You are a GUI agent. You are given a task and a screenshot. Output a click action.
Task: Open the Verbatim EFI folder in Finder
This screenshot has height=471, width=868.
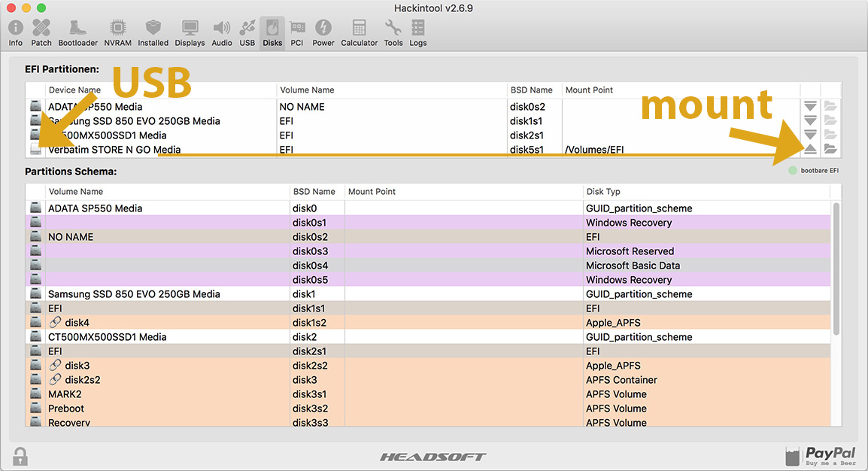pos(830,149)
